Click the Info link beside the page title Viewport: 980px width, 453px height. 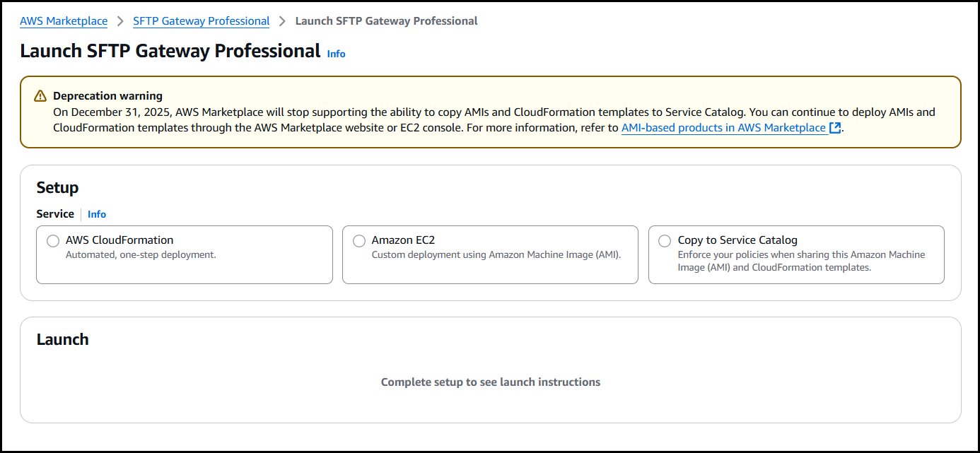click(336, 54)
